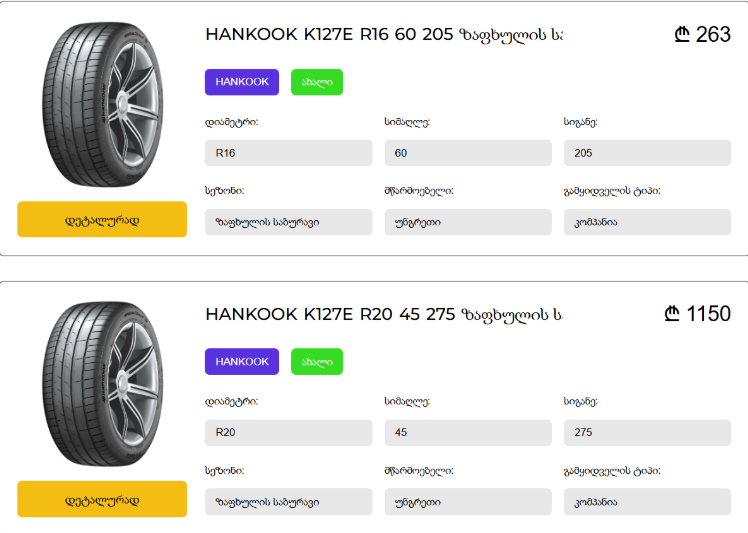Click the season field of first tire

tap(288, 222)
